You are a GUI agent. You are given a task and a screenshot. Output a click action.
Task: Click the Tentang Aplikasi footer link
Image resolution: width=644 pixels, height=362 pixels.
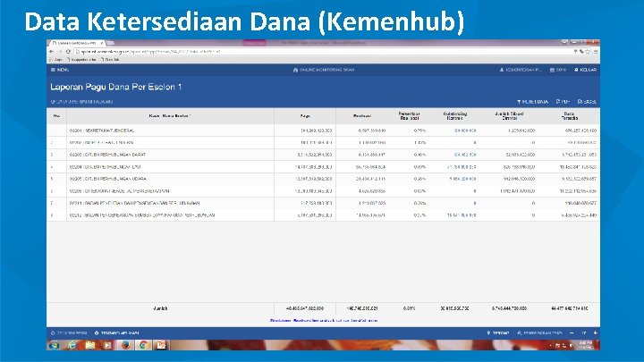tap(117, 333)
